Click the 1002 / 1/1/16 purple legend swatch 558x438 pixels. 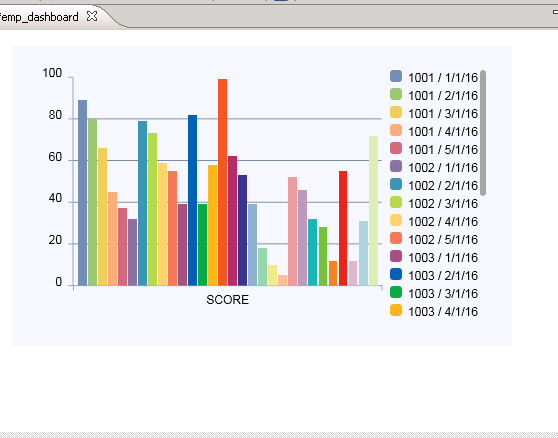tap(396, 166)
